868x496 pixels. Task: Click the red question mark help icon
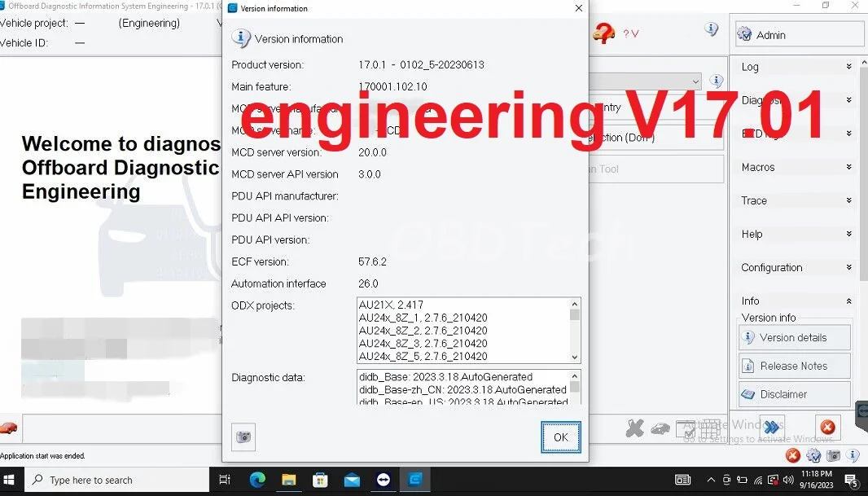point(603,31)
